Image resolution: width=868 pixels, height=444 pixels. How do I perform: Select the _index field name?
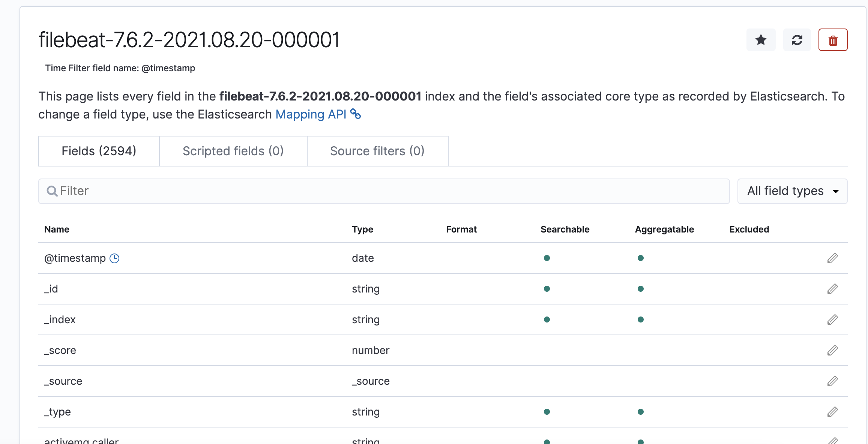(60, 319)
